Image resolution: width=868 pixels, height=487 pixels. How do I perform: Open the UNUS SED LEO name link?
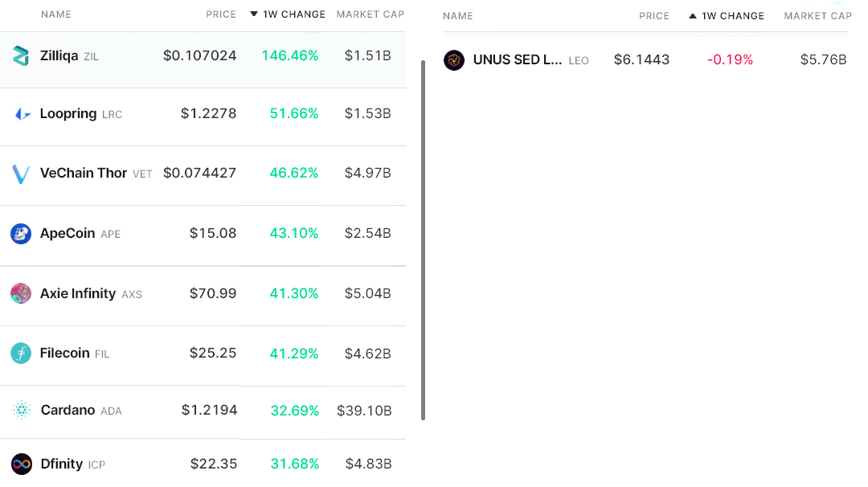[x=517, y=60]
